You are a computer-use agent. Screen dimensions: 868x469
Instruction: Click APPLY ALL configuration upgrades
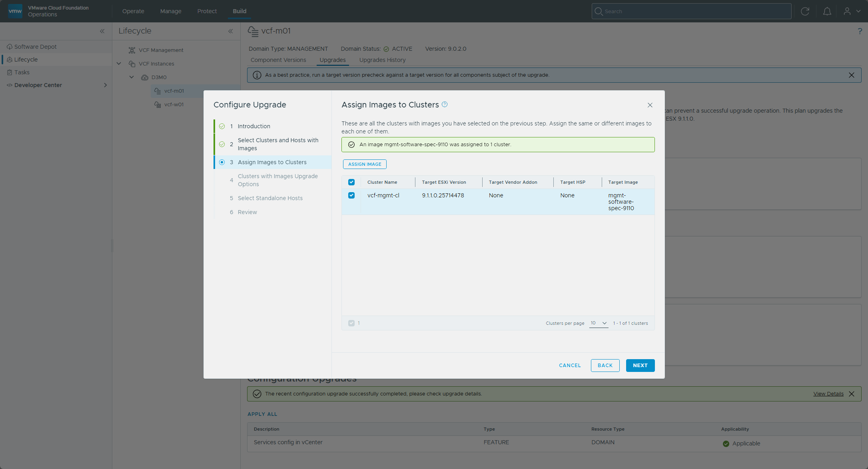coord(262,414)
